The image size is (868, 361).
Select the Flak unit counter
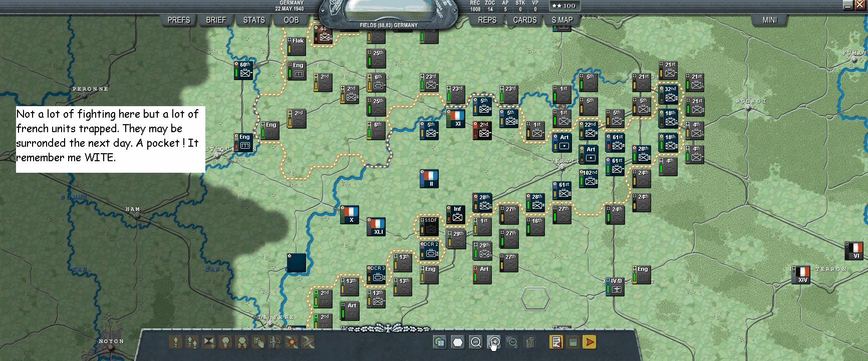click(297, 47)
